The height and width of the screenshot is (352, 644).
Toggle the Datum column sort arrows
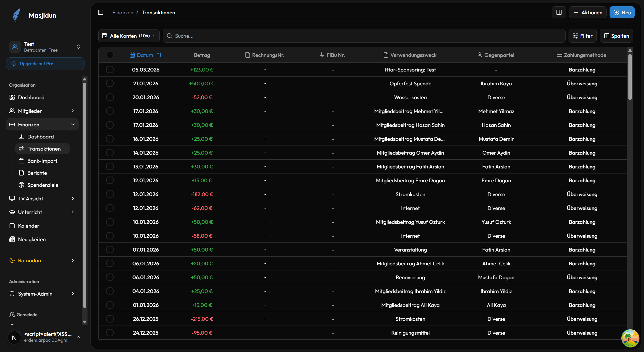click(x=160, y=55)
